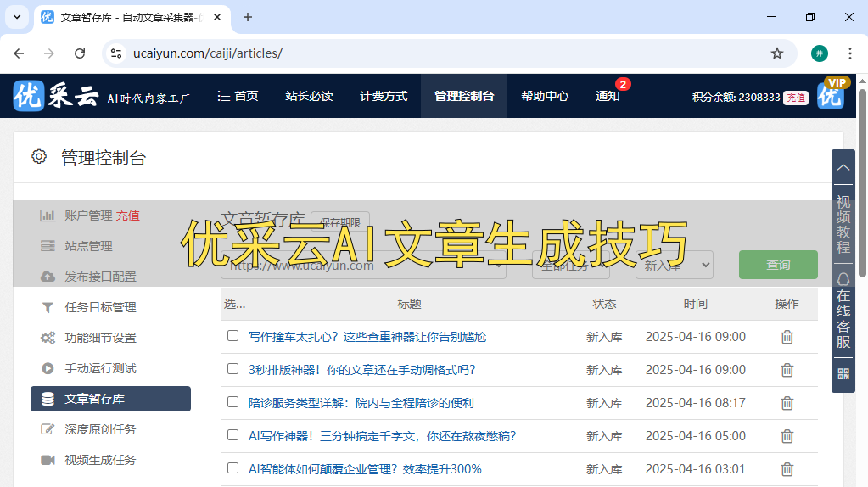Open 账户管理 in the sidebar

88,216
